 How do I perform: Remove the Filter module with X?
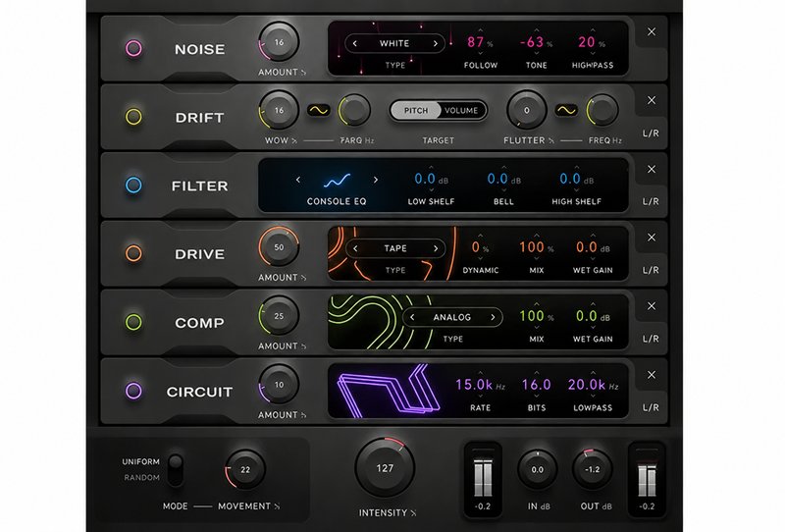[652, 169]
